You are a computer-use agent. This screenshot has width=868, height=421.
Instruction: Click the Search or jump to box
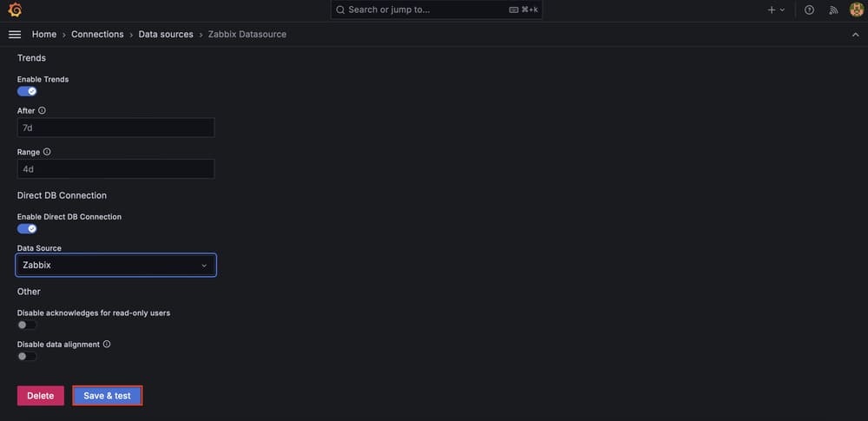437,10
